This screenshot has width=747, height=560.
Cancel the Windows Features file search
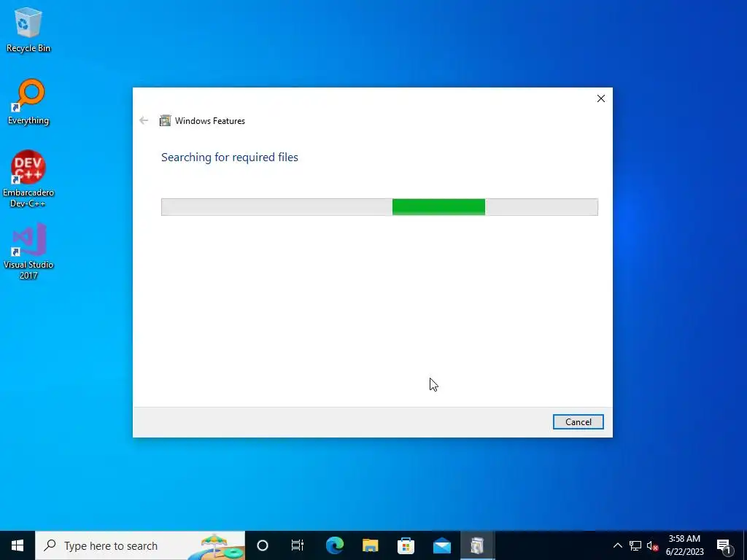click(x=578, y=422)
